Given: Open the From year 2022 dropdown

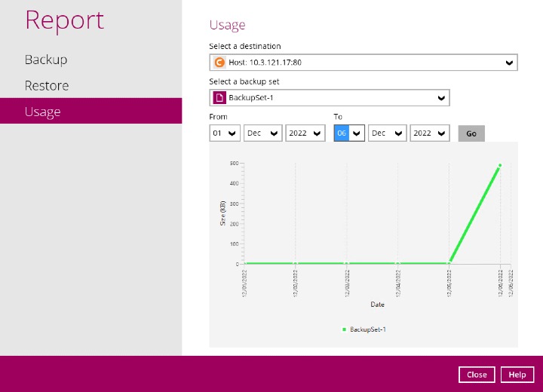Looking at the screenshot, I should (305, 133).
